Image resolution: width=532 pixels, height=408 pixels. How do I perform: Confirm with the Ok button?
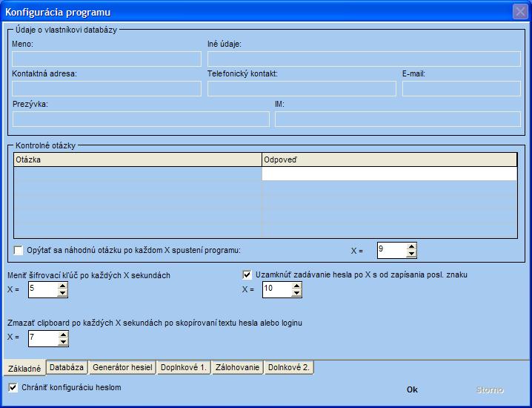412,389
